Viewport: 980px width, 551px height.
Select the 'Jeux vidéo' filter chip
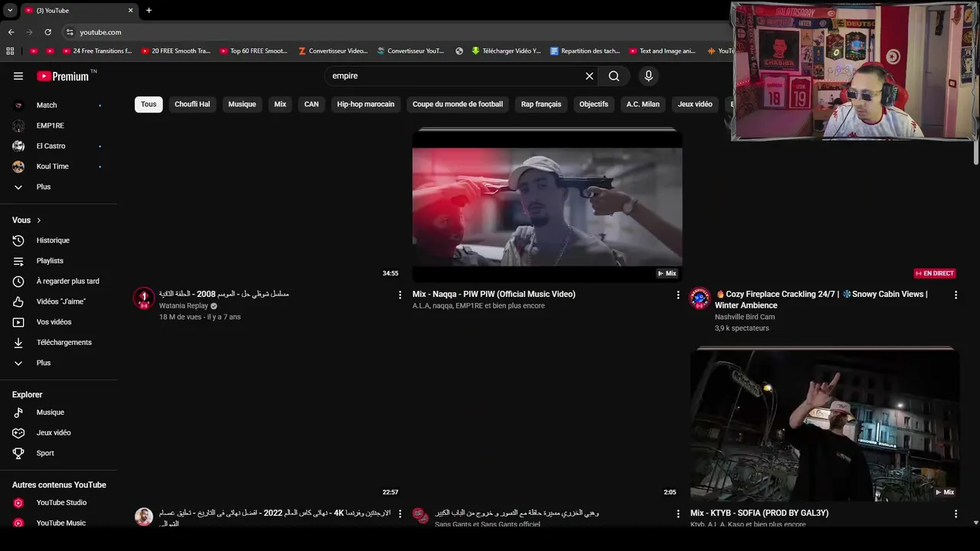click(x=695, y=104)
